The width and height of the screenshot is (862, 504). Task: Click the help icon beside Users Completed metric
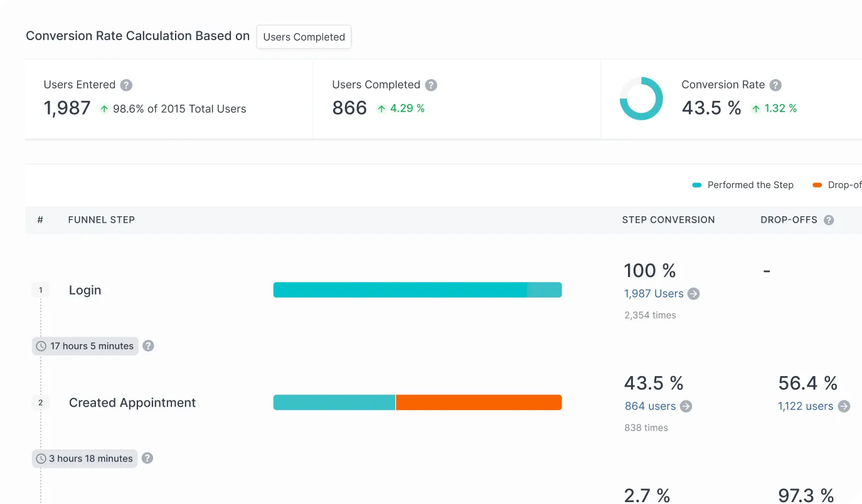coord(432,85)
